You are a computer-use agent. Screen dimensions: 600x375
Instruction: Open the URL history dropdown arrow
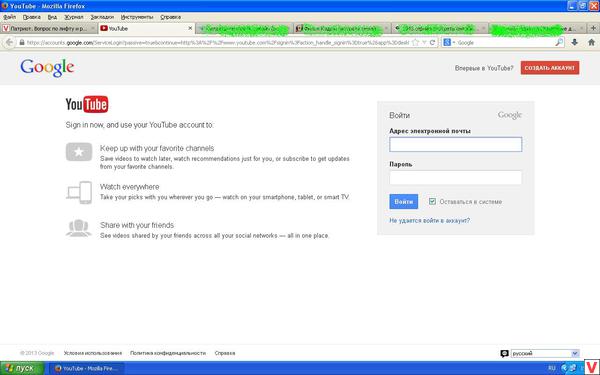(x=424, y=42)
